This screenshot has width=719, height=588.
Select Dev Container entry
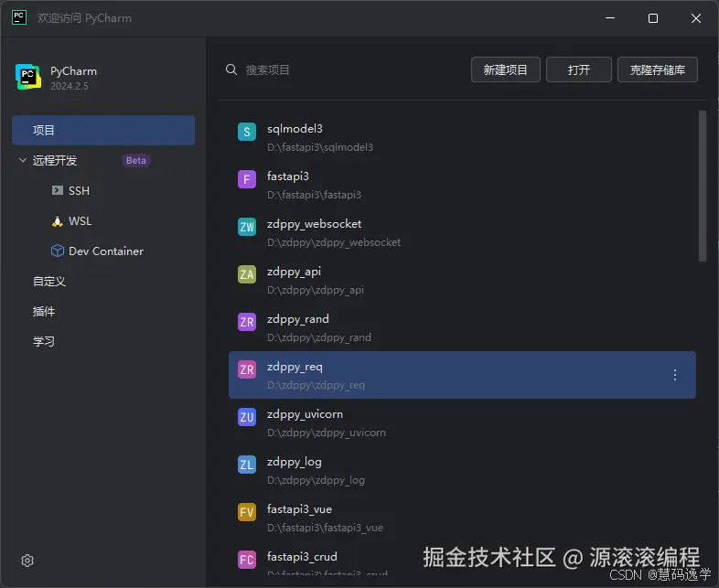[106, 251]
